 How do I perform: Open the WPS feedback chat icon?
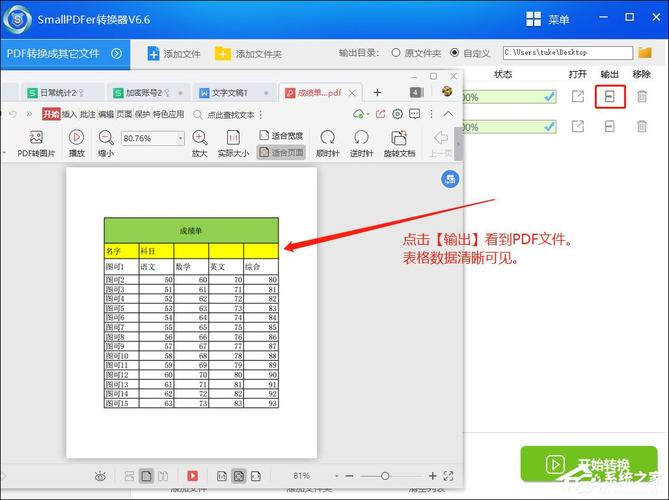click(414, 114)
